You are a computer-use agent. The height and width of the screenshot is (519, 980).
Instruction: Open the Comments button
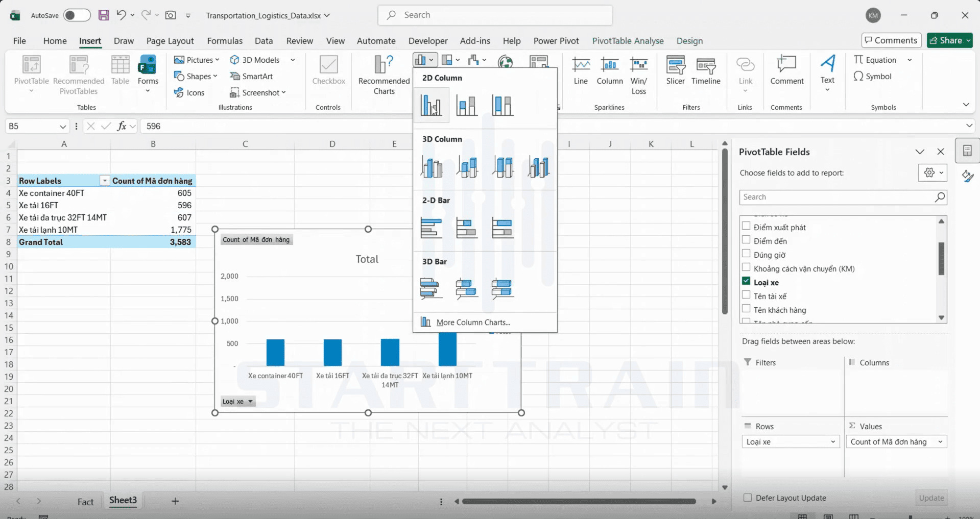tap(891, 40)
